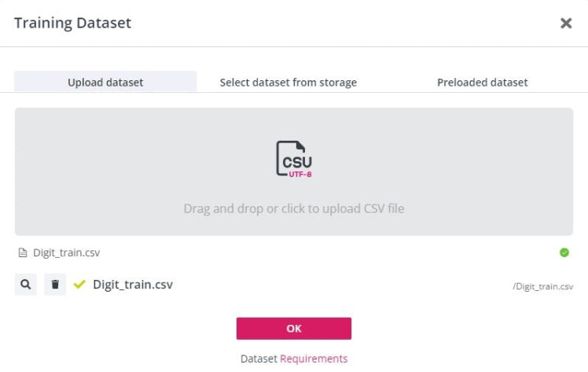Image resolution: width=588 pixels, height=372 pixels.
Task: Open the Select dataset from storage tab
Action: [x=288, y=82]
